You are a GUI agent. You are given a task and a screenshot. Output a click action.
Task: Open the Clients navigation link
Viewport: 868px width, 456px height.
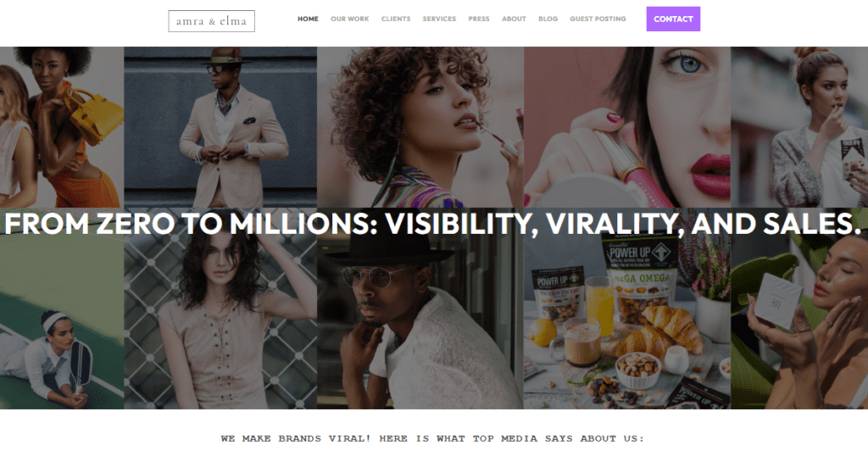(396, 19)
